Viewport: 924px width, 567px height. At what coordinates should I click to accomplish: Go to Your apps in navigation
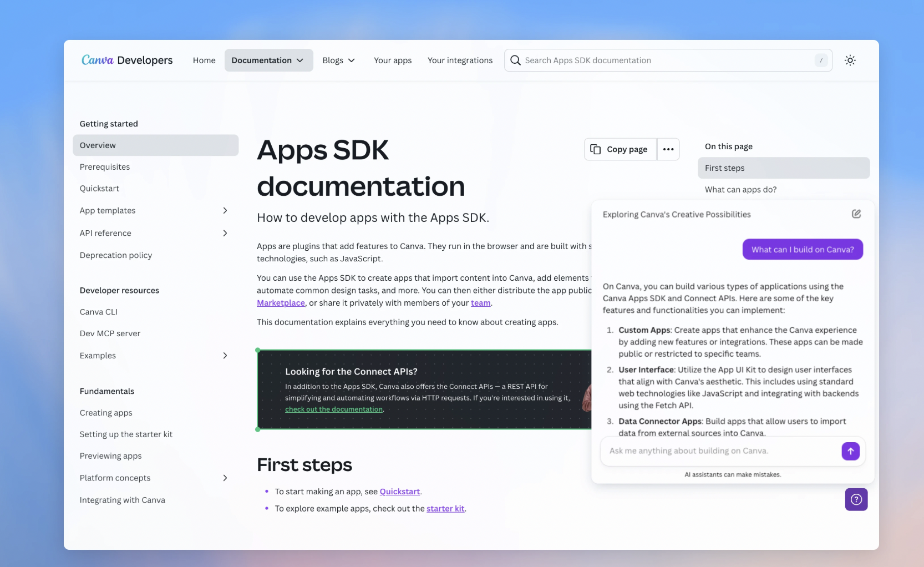click(393, 60)
